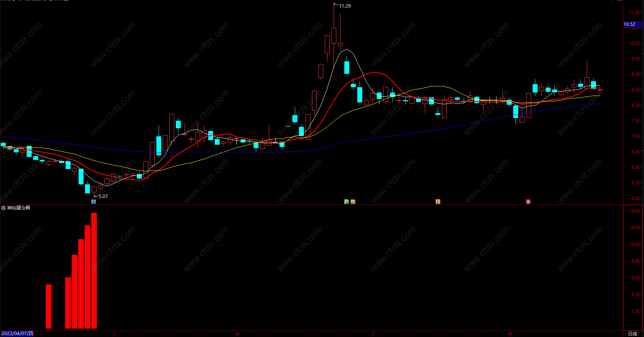The height and width of the screenshot is (337, 644).
Task: Expand the 神仙建仓啊 indicator dropdown arrow
Action: click(x=3, y=208)
